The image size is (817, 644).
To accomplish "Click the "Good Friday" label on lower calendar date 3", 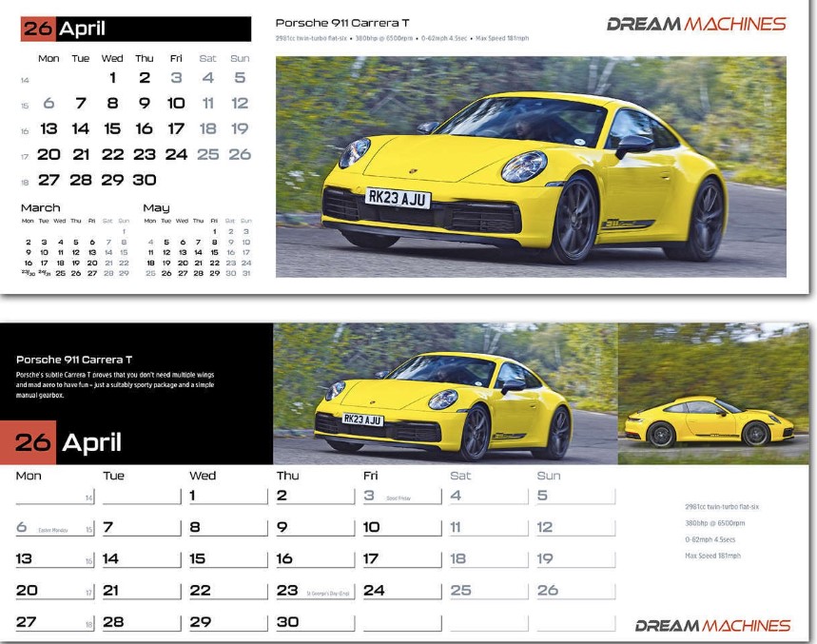I will click(x=399, y=498).
